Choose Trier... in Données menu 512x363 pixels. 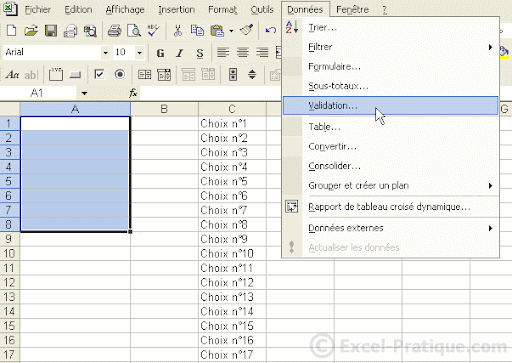click(390, 28)
